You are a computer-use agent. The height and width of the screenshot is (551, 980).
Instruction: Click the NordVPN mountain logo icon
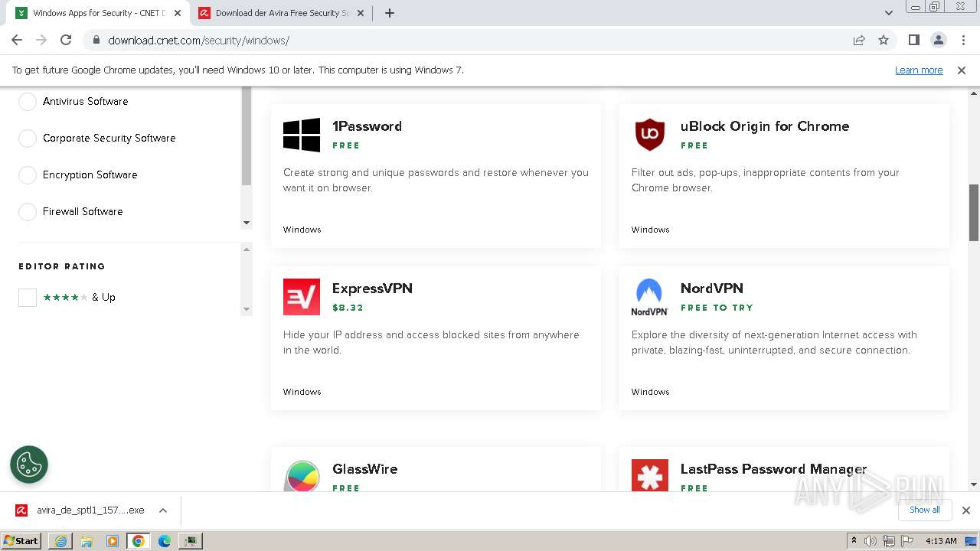point(650,297)
